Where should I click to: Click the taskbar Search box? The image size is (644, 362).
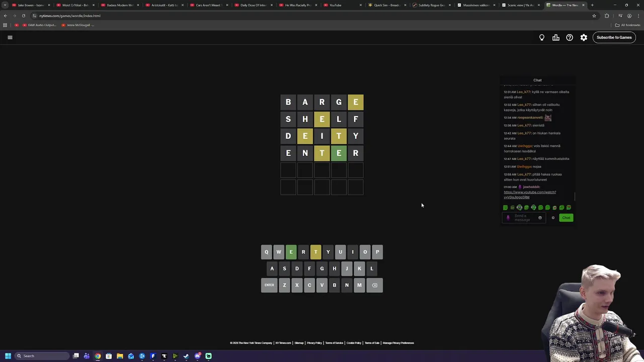(42, 356)
